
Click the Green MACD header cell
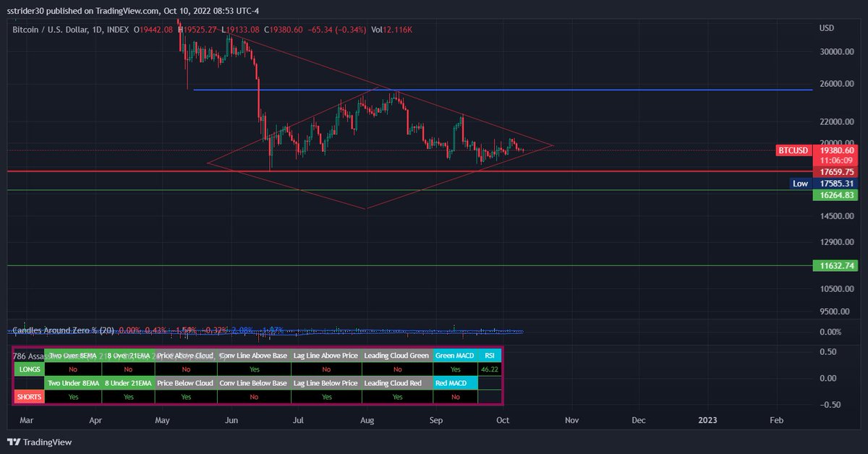(x=455, y=355)
